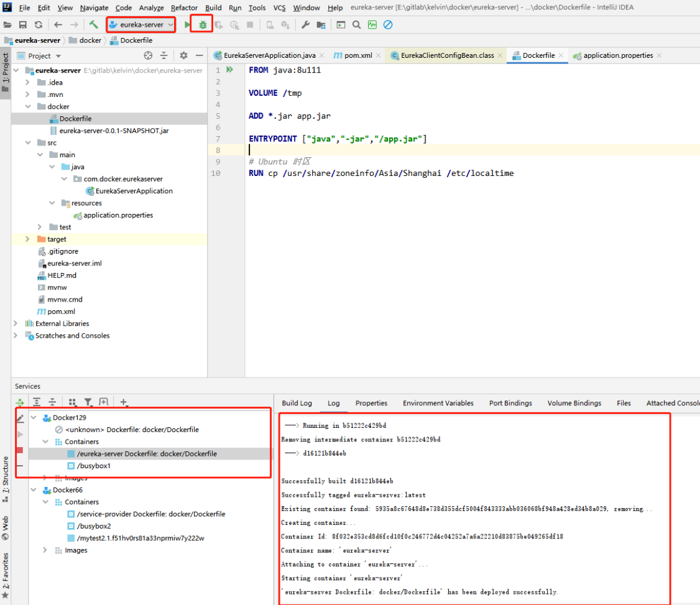Click the Save All toolbar icon

point(23,24)
